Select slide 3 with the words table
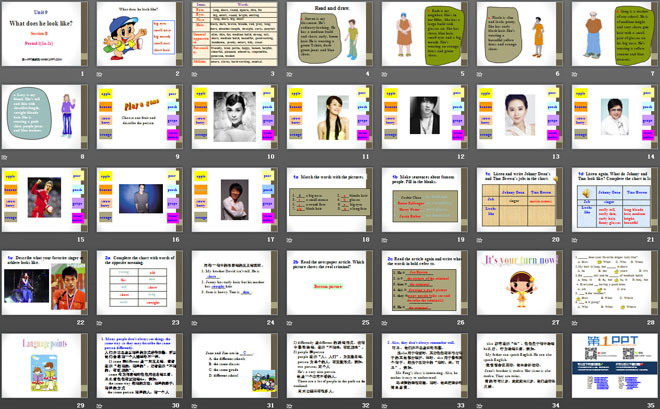The height and width of the screenshot is (409, 660). pos(233,34)
